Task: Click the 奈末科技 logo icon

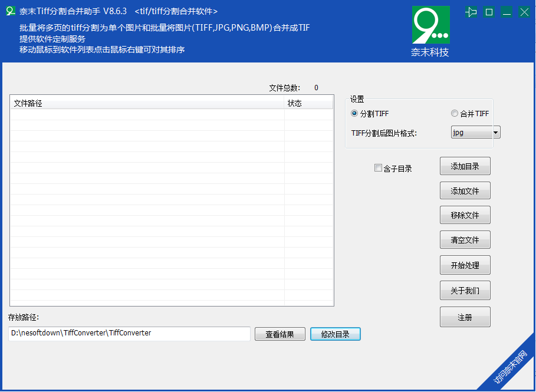Action: pos(430,24)
